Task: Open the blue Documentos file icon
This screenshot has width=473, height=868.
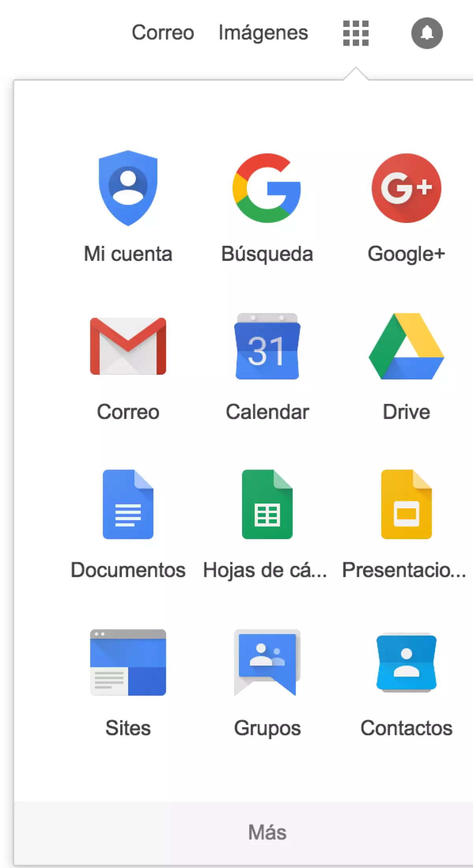Action: 128,504
